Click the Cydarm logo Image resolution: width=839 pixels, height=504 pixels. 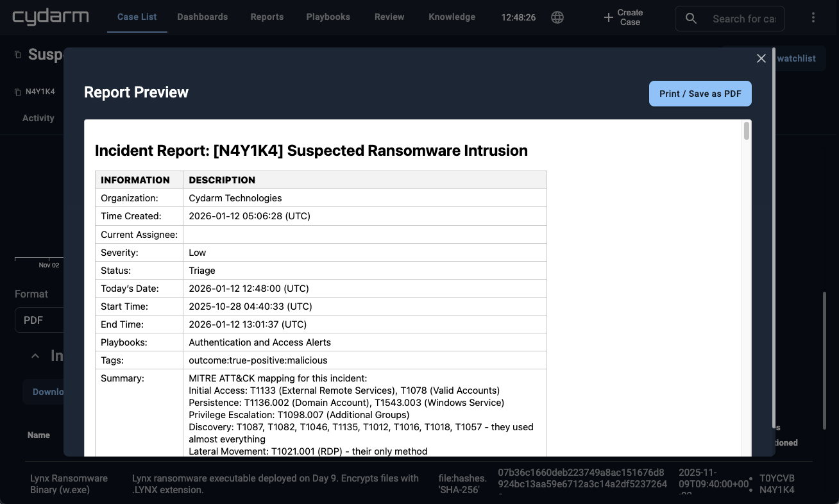(x=50, y=17)
